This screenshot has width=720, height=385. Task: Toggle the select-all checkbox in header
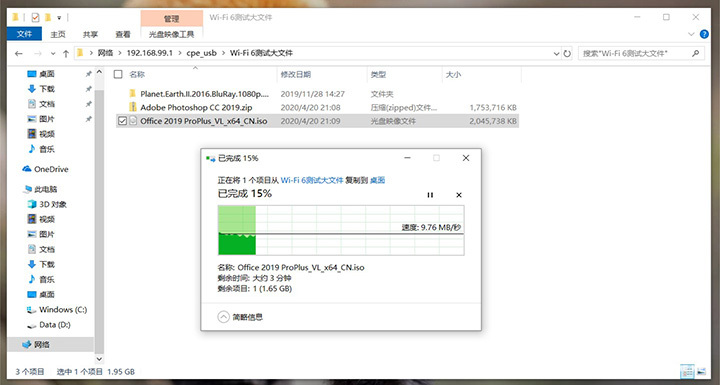point(118,74)
